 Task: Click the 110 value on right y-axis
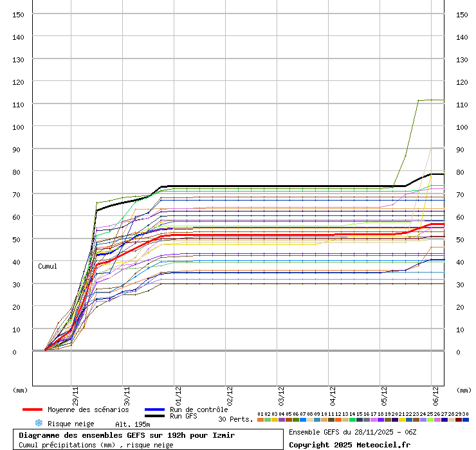tap(462, 105)
